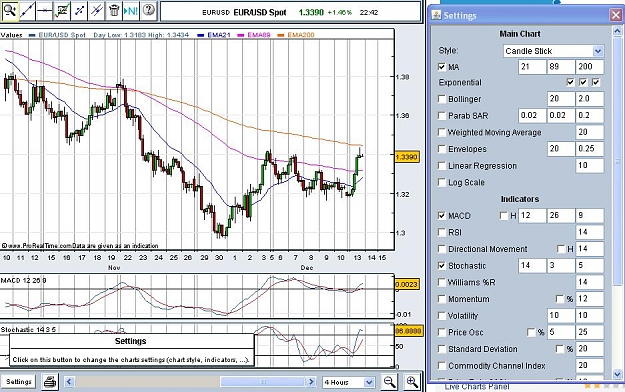Enable the RSI checkbox
Image resolution: width=625 pixels, height=392 pixels.
(442, 232)
